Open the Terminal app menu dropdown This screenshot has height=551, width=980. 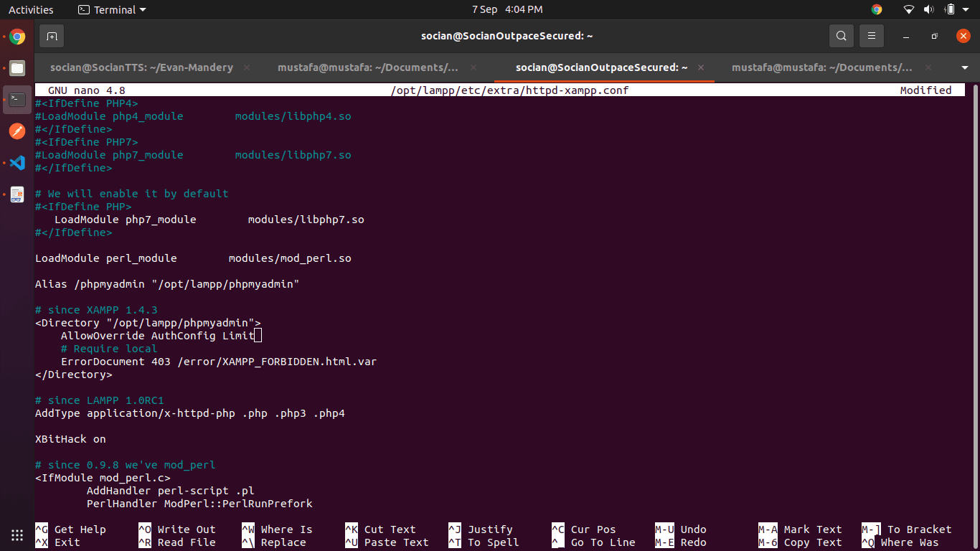click(x=112, y=9)
